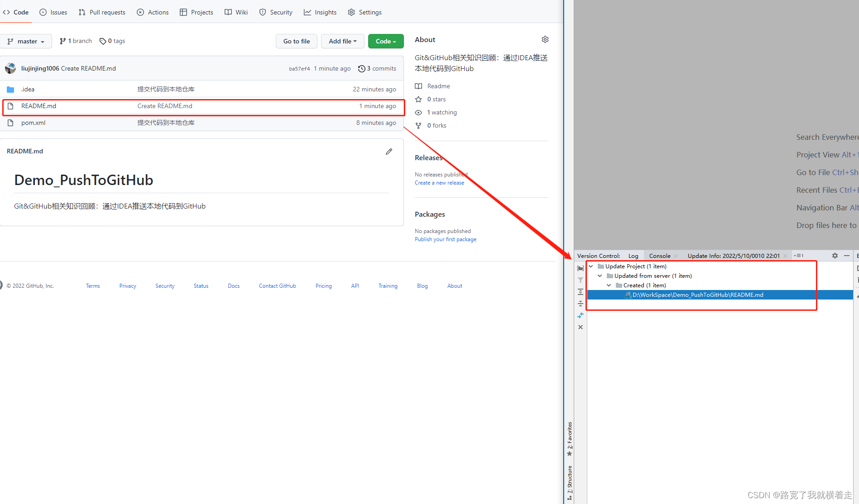Click the star icon beside 0 stars
The image size is (859, 504).
click(x=418, y=99)
